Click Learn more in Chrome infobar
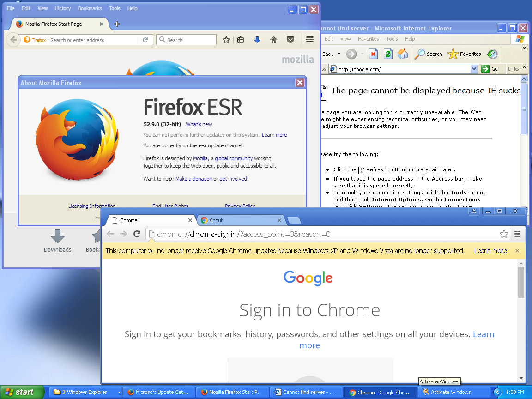 coord(490,251)
